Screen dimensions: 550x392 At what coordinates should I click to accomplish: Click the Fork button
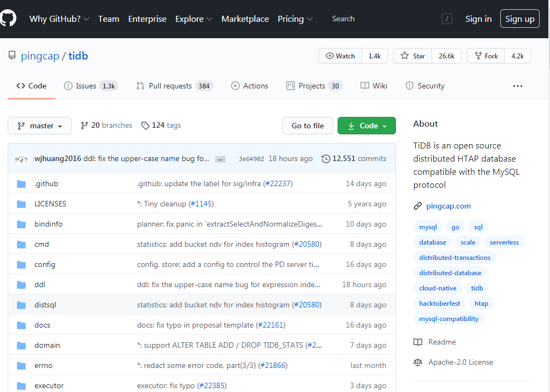pos(486,56)
